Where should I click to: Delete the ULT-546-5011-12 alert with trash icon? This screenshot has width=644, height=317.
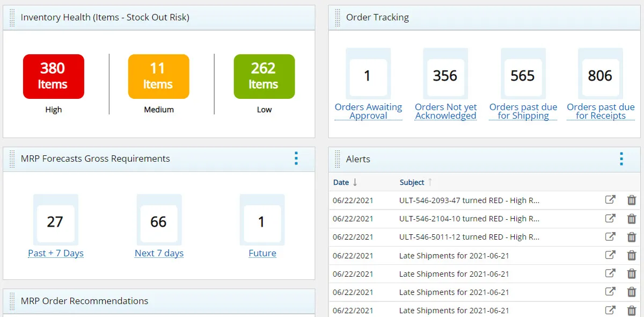click(x=632, y=236)
